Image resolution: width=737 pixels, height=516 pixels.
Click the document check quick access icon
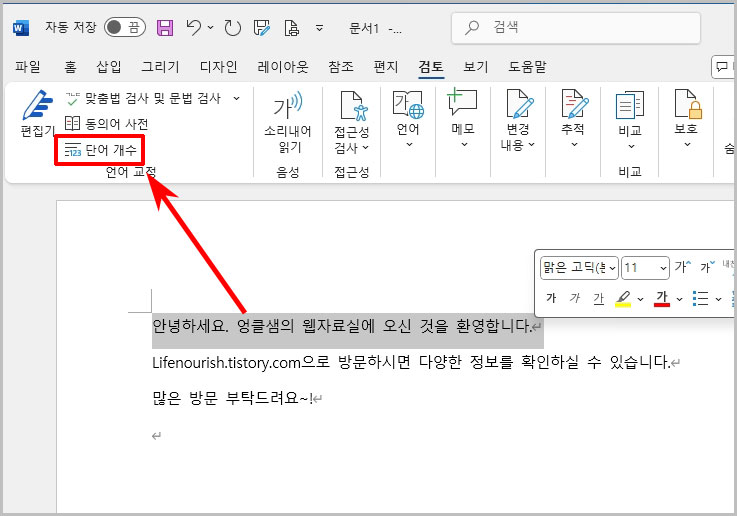coord(262,28)
